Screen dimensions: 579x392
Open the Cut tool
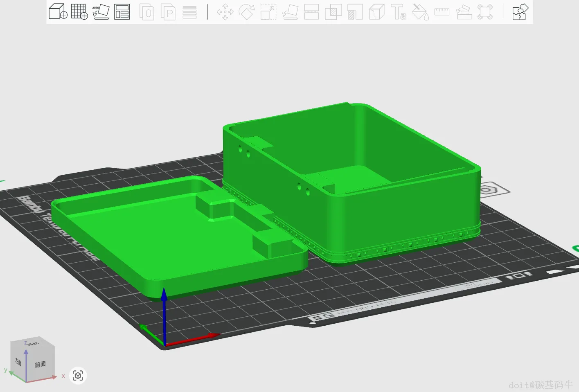tap(311, 12)
